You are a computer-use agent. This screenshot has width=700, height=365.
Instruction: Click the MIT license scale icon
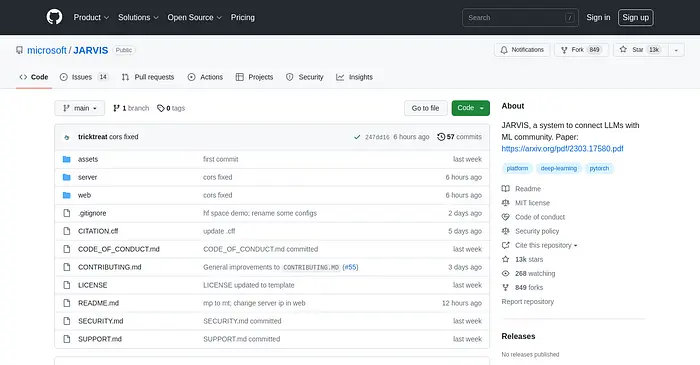(505, 203)
